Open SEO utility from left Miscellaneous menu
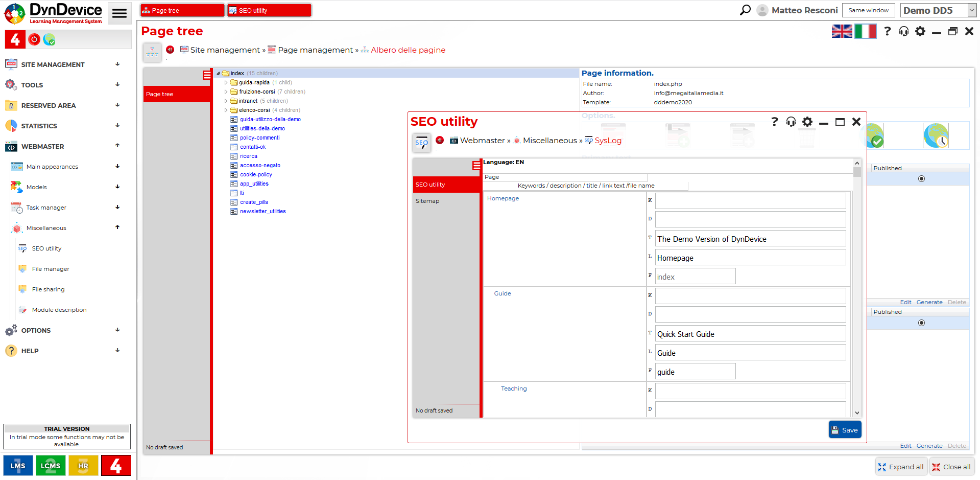The width and height of the screenshot is (980, 480). coord(46,248)
